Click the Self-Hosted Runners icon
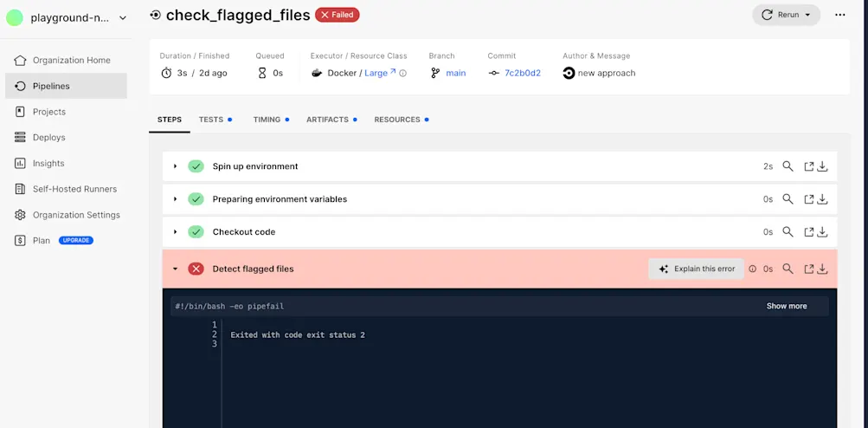The width and height of the screenshot is (868, 428). click(20, 189)
